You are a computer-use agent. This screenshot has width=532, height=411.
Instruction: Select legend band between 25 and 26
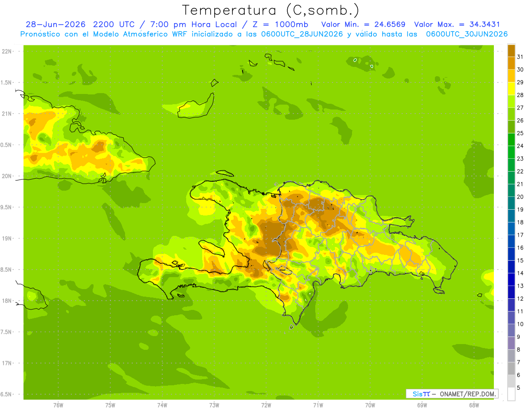tap(511, 127)
